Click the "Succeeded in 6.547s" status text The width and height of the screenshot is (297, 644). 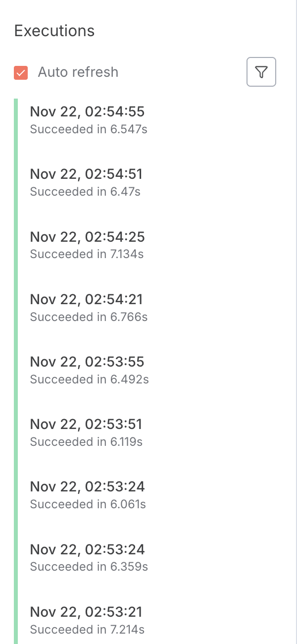click(89, 129)
